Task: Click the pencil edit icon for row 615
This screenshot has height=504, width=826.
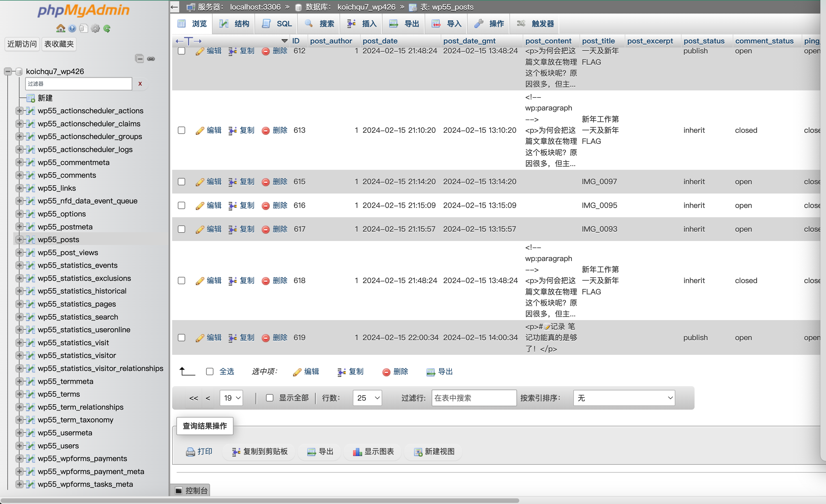Action: pos(200,182)
